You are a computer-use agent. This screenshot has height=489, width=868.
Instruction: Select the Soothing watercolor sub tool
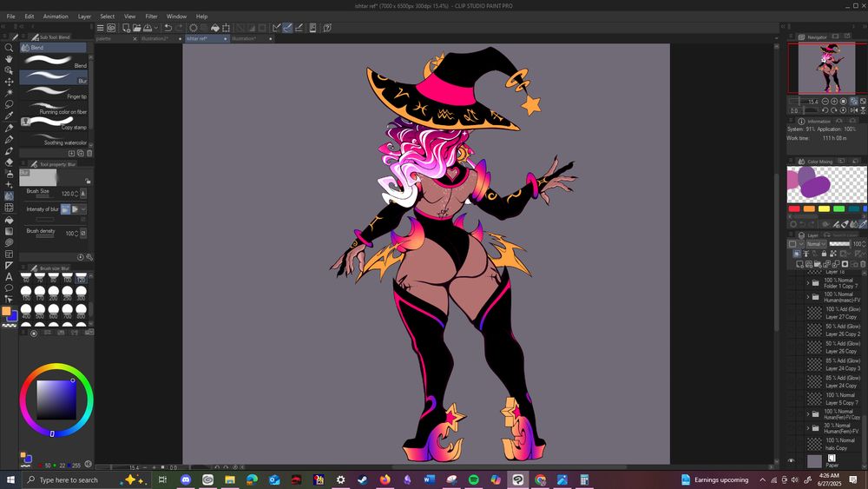(54, 138)
